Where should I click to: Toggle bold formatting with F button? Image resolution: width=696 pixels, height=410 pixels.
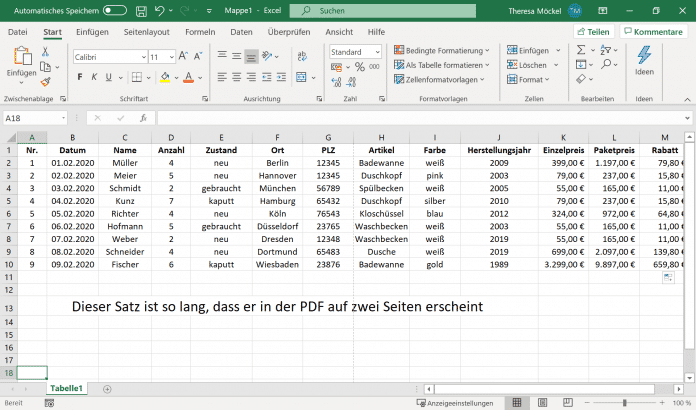pos(79,77)
